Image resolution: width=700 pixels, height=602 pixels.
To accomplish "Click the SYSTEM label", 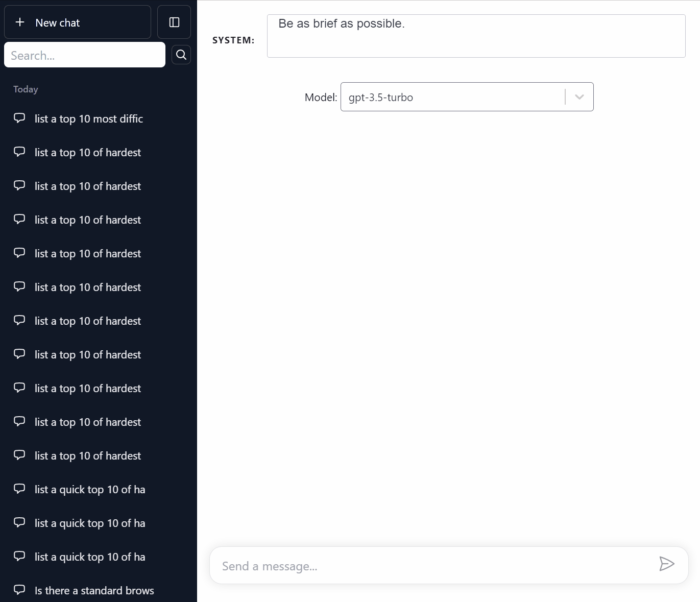I will (x=233, y=40).
